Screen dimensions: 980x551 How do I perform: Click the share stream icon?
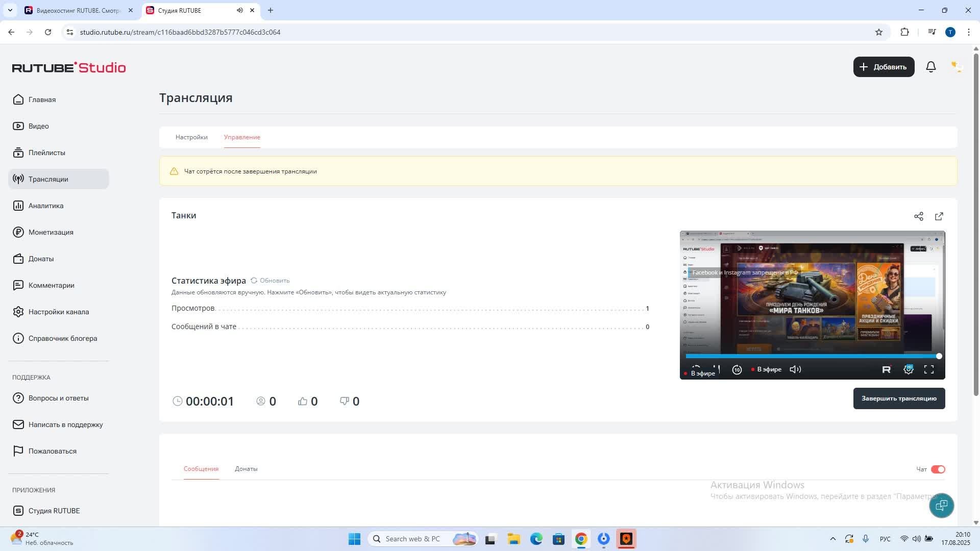tap(918, 216)
